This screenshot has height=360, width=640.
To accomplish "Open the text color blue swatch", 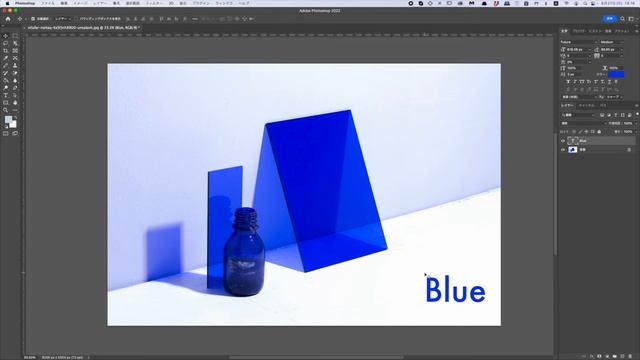I will click(x=616, y=75).
